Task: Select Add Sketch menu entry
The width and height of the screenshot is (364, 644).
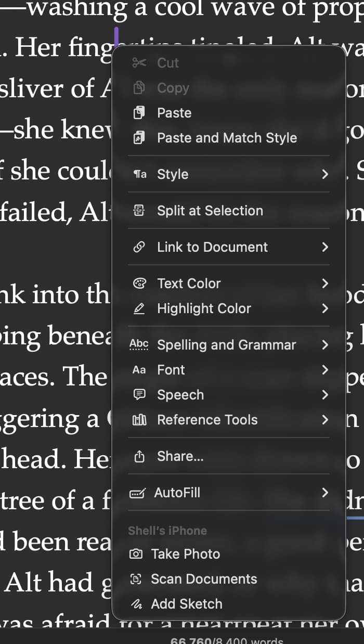Action: 186,604
